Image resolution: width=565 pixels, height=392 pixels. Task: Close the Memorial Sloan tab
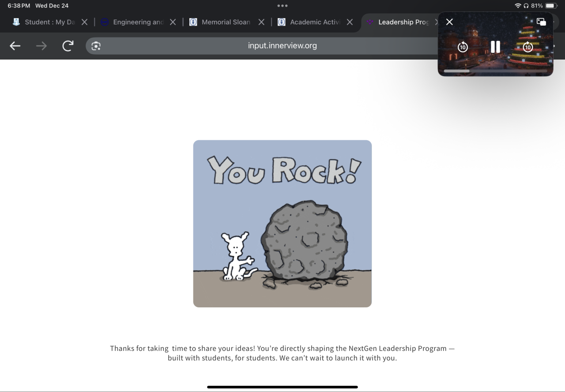click(261, 22)
